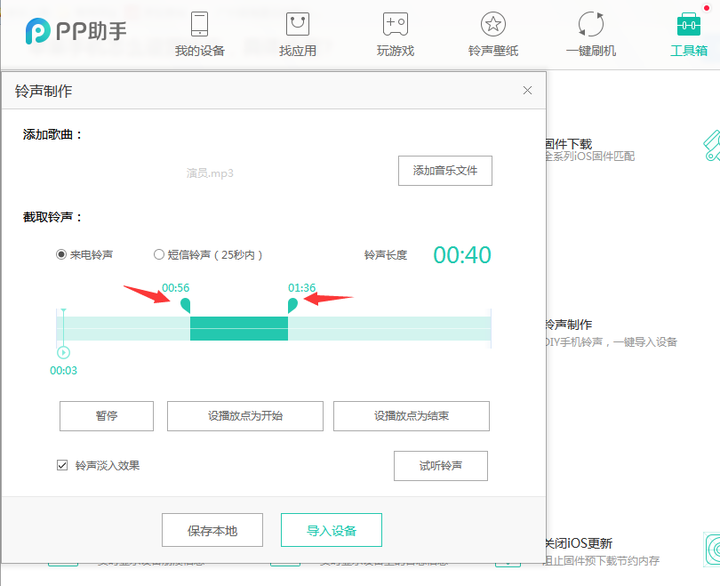Open 关闭iOS更新 in background toolbox
The height and width of the screenshot is (586, 720).
point(579,543)
